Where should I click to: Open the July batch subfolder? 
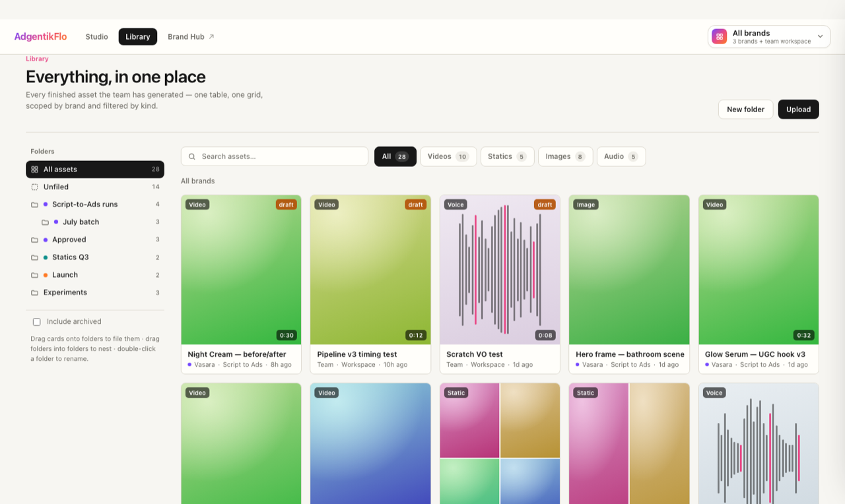[x=100, y=222]
